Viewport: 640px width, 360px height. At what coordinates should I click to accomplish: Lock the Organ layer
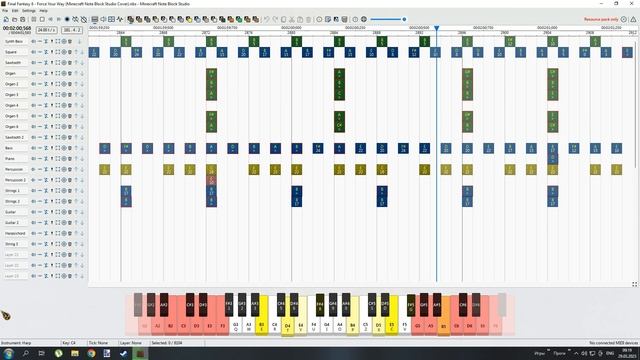click(46, 73)
